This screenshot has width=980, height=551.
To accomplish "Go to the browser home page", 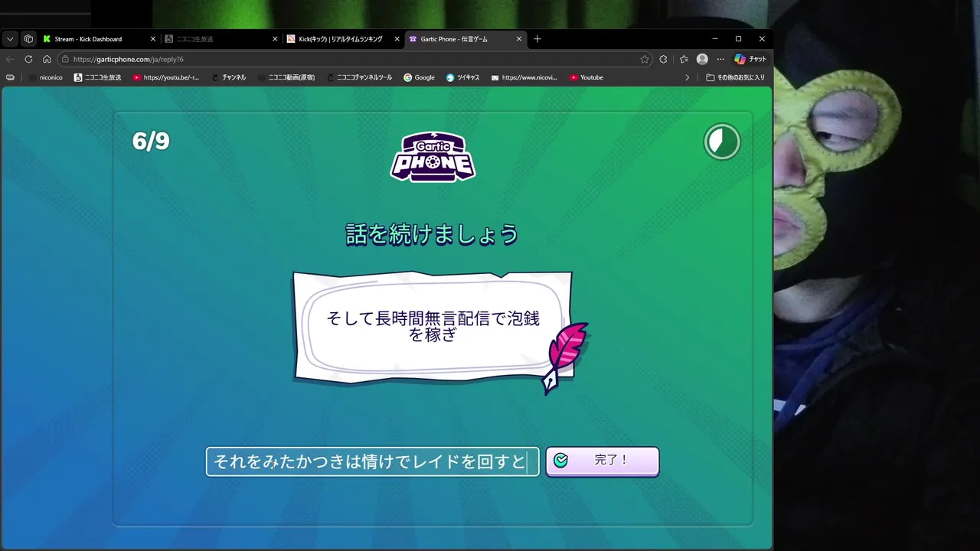I will tap(47, 59).
